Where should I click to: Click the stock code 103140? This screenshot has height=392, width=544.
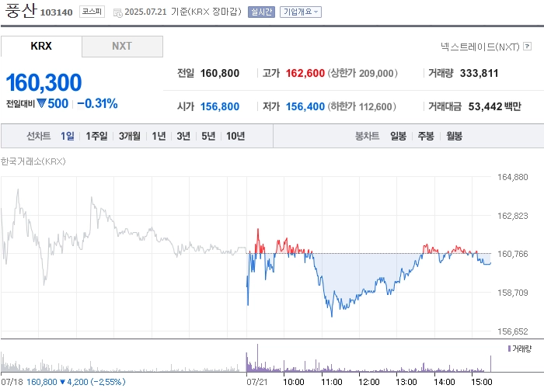tap(56, 12)
